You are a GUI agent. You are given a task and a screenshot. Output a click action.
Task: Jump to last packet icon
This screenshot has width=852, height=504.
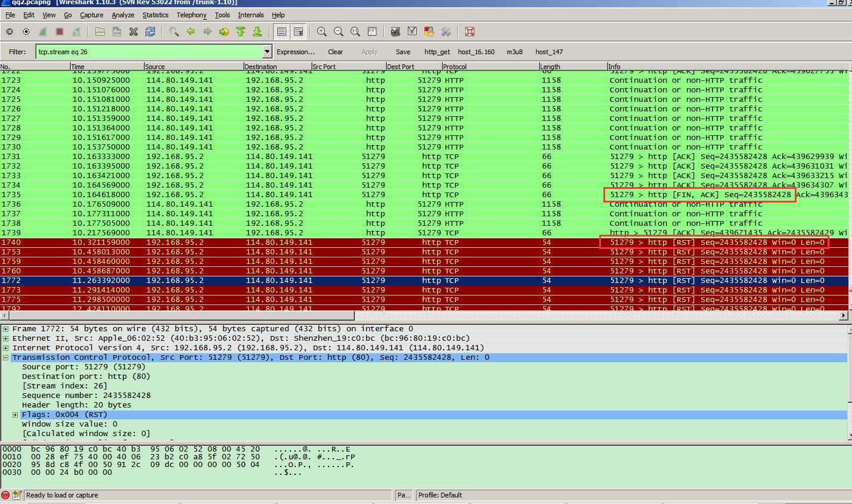[258, 32]
